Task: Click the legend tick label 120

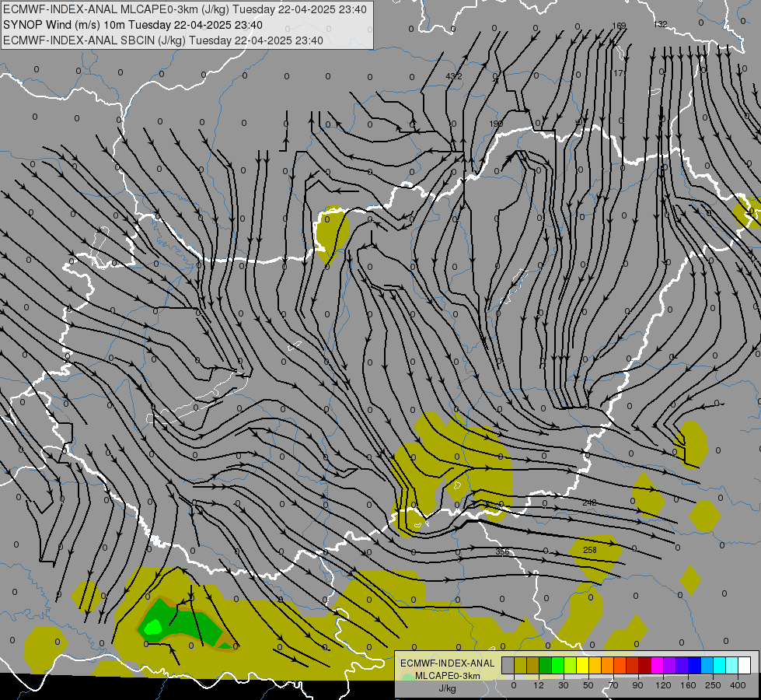Action: [664, 685]
